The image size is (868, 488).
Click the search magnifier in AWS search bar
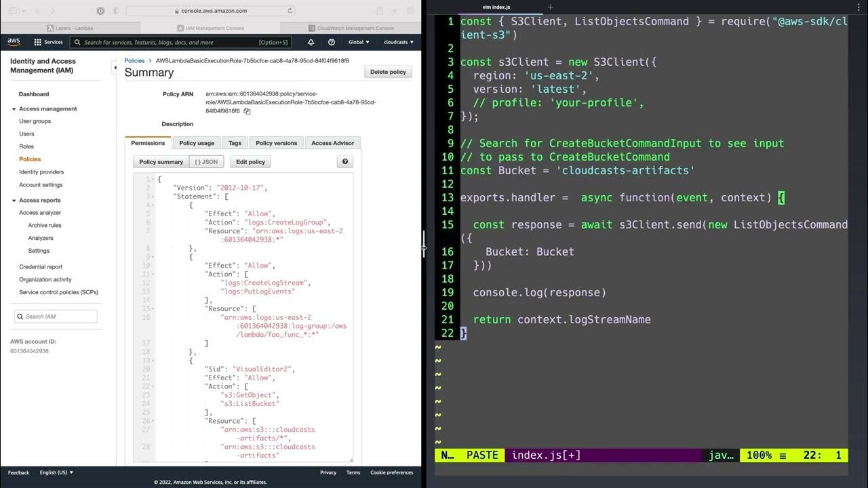pos(77,42)
